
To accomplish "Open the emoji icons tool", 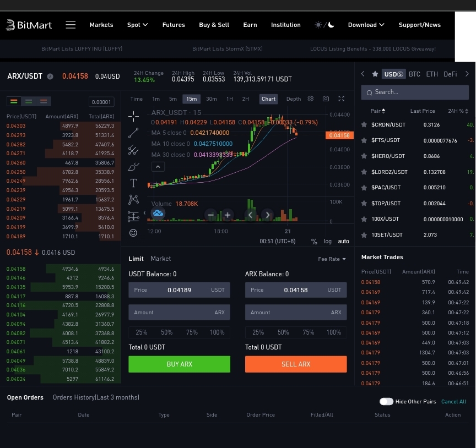I will point(133,233).
